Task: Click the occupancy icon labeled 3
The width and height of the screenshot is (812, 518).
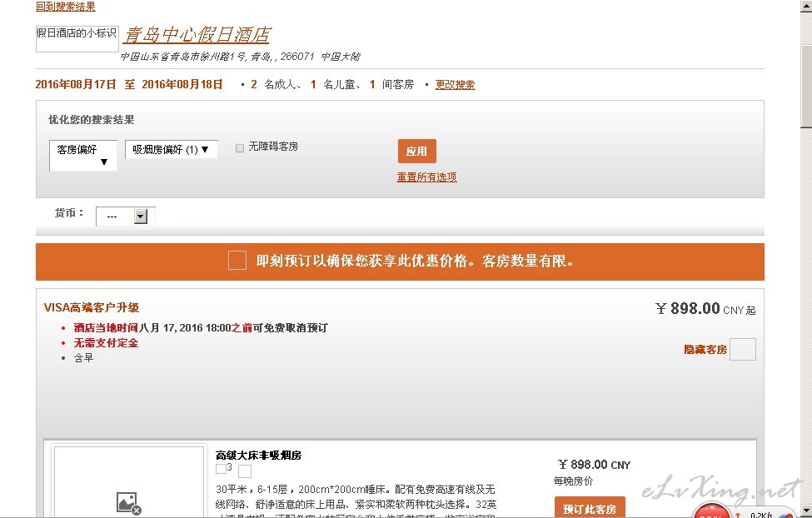Action: 223,468
